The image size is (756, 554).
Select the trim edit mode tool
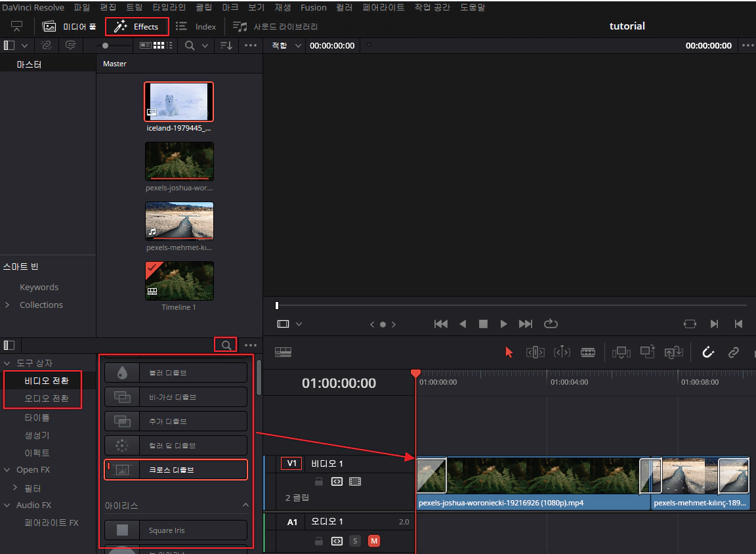535,352
